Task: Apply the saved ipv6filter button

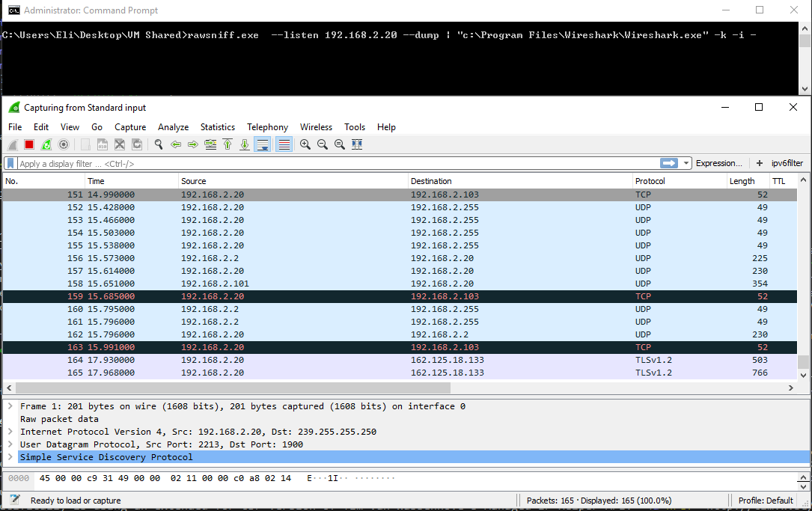Action: click(x=787, y=164)
